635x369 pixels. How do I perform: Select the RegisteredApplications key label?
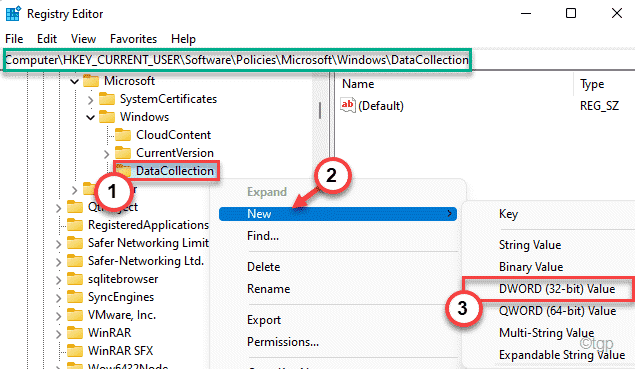click(x=148, y=225)
